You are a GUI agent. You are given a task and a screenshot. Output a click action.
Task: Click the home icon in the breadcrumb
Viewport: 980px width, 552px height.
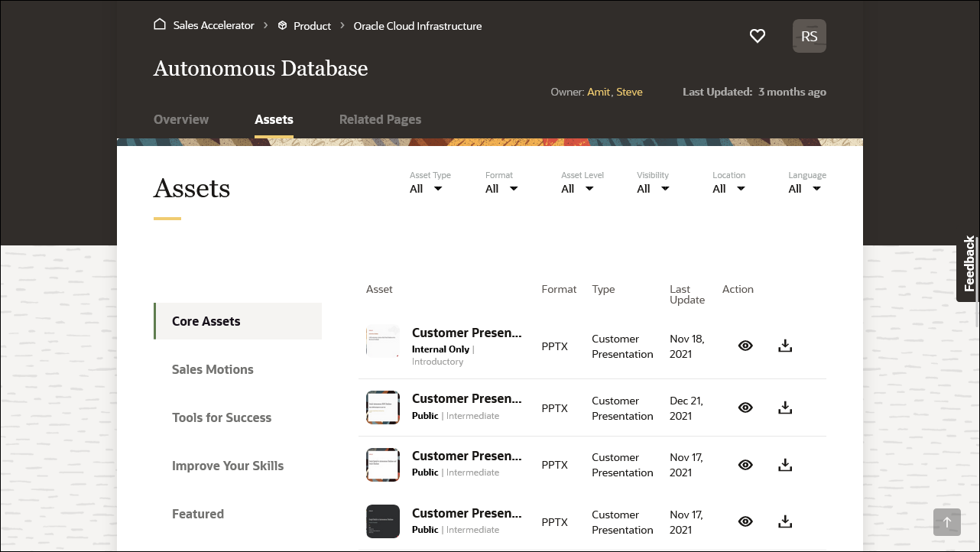pyautogui.click(x=160, y=24)
